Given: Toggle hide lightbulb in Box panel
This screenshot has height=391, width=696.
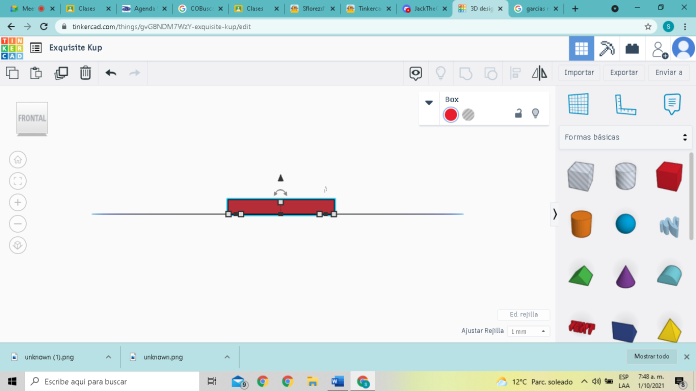Looking at the screenshot, I should 535,113.
